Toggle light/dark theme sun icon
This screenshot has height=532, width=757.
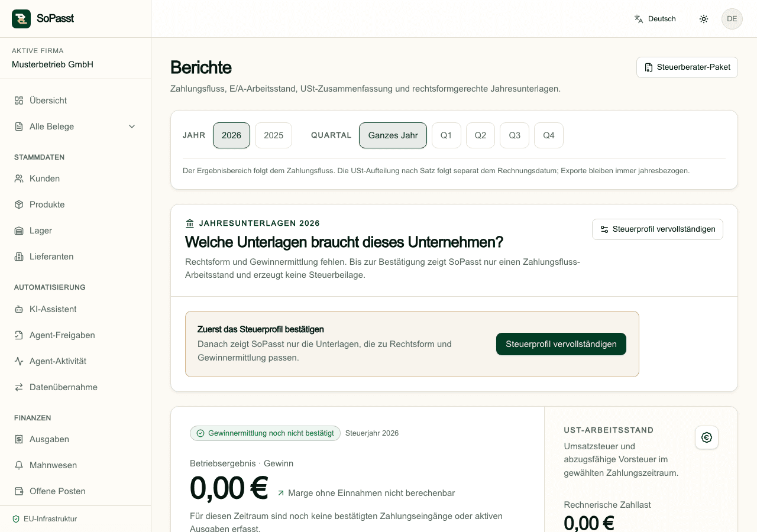[704, 19]
